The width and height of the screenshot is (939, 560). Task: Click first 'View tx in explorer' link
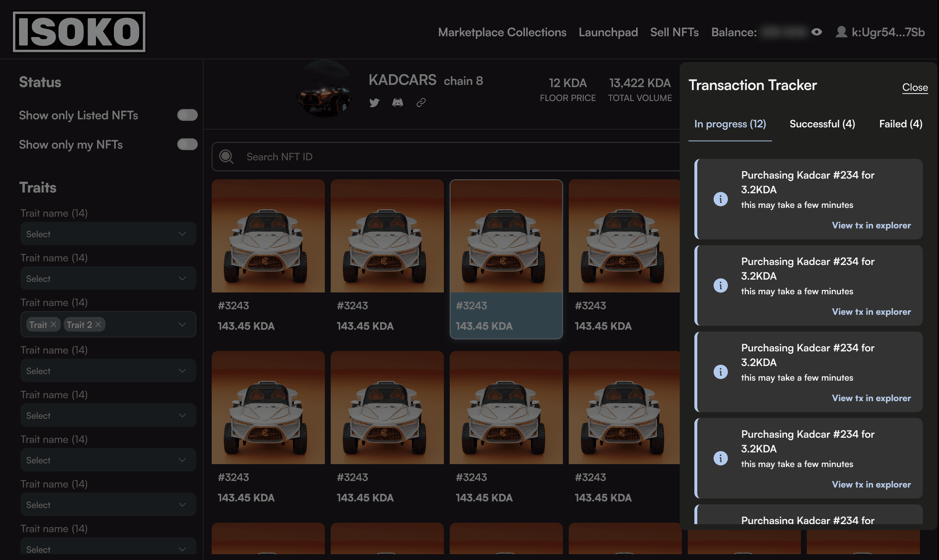pyautogui.click(x=871, y=225)
